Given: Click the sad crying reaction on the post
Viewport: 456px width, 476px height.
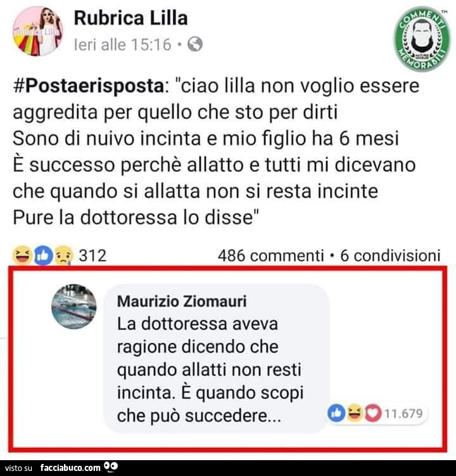Looking at the screenshot, I should 63,255.
